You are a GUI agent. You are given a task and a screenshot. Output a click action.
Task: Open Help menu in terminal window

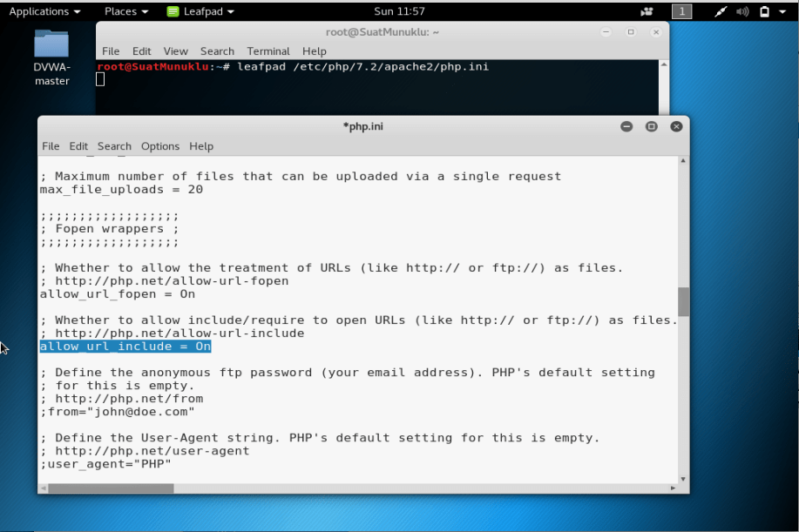tap(314, 51)
